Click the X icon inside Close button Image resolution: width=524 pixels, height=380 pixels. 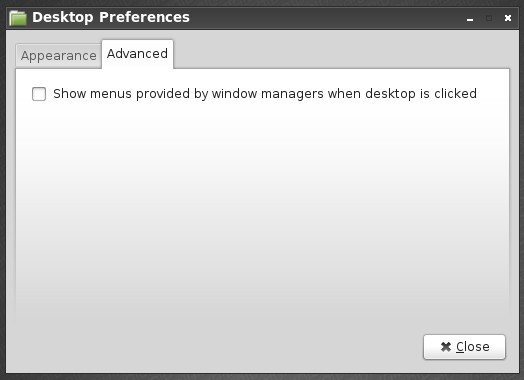[446, 347]
